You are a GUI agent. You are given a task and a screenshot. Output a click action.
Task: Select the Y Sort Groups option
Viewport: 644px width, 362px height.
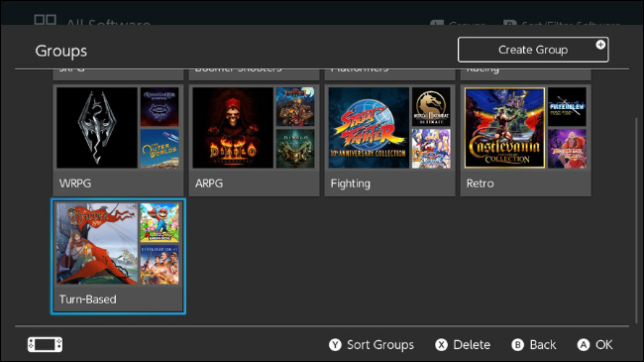(372, 345)
